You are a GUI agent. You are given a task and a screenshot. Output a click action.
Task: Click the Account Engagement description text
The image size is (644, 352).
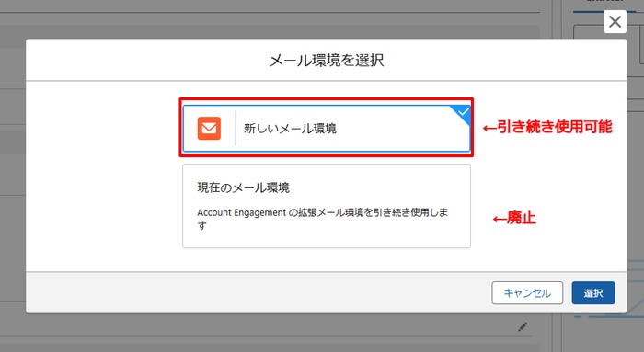pyautogui.click(x=323, y=218)
